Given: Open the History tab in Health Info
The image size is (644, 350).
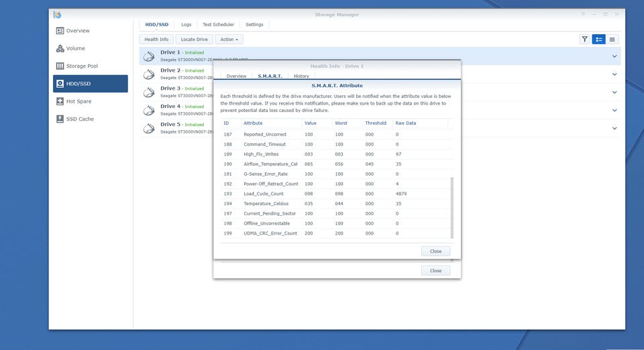Looking at the screenshot, I should 301,76.
